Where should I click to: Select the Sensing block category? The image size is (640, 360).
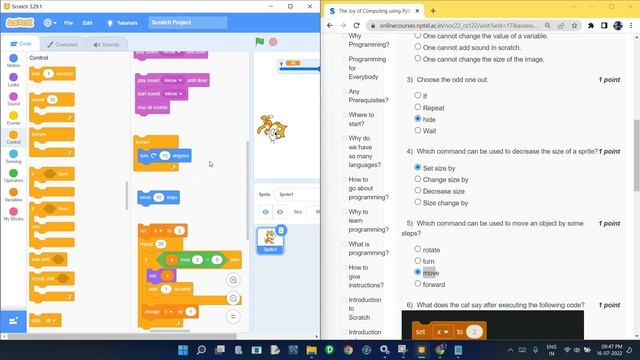point(13,157)
